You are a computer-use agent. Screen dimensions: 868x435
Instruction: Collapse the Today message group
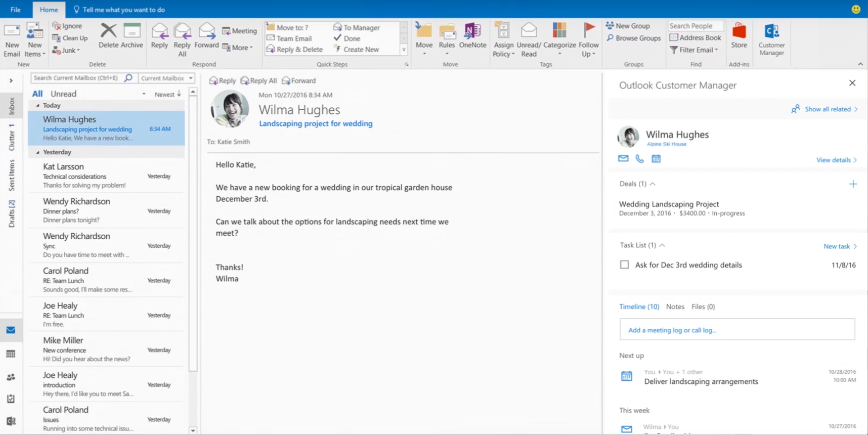(x=37, y=105)
